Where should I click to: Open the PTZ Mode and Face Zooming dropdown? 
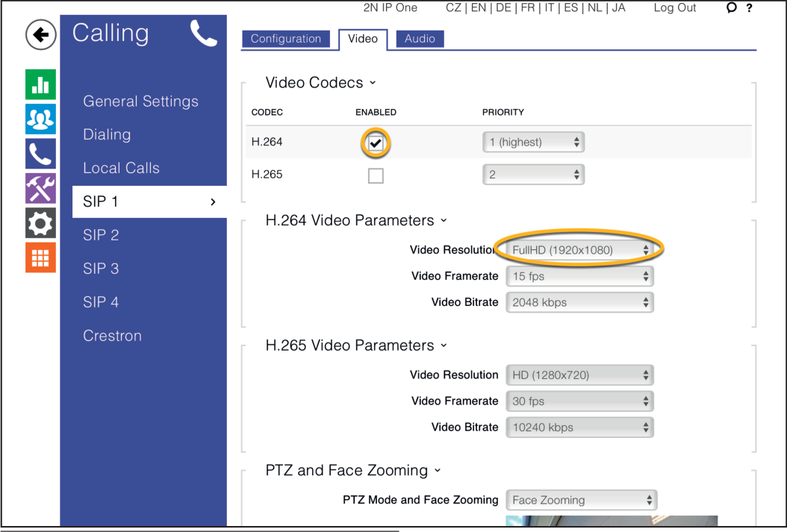[x=581, y=500]
